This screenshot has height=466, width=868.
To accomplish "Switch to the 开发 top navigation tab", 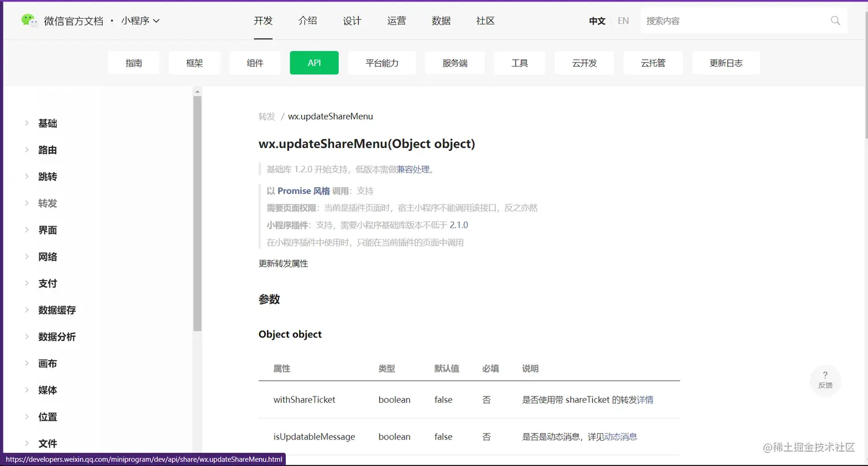I will point(263,21).
